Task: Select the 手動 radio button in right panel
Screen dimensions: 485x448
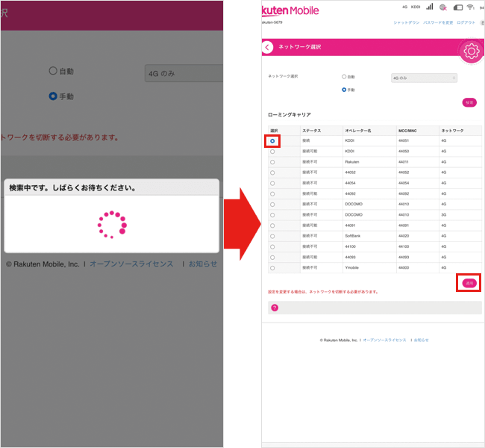Action: [344, 90]
